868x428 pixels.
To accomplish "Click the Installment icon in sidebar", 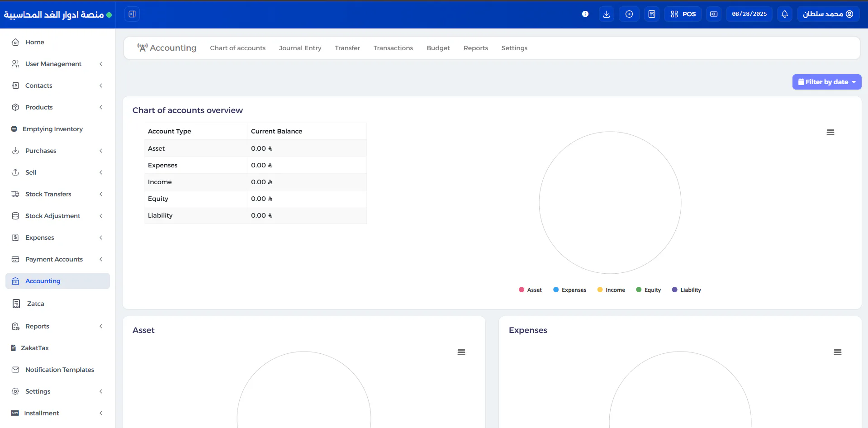I will (15, 413).
